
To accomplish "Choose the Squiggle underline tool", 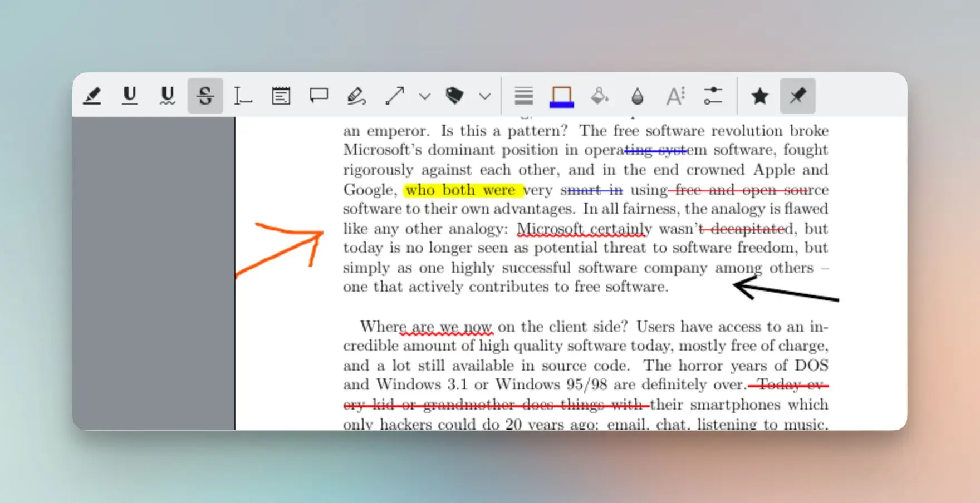I will click(x=167, y=96).
